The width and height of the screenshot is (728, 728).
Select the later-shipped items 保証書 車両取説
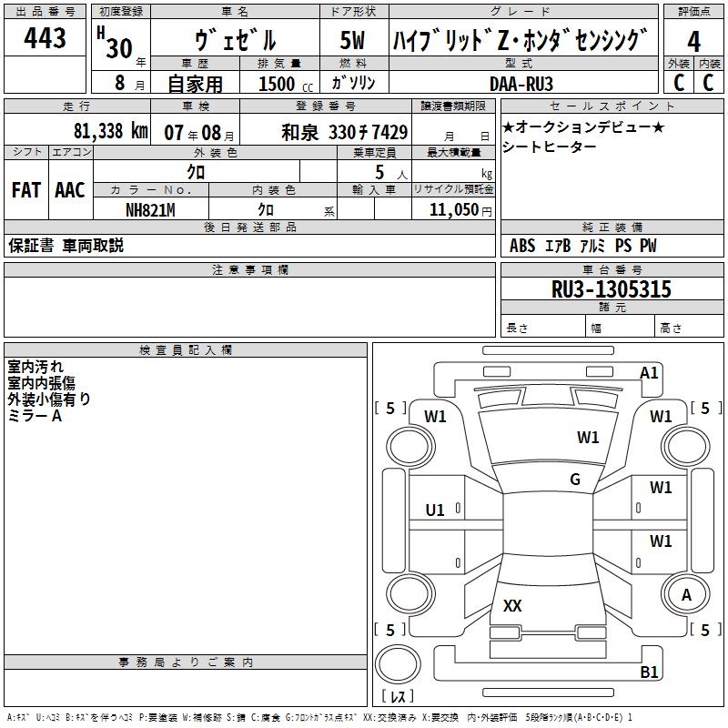tap(66, 245)
